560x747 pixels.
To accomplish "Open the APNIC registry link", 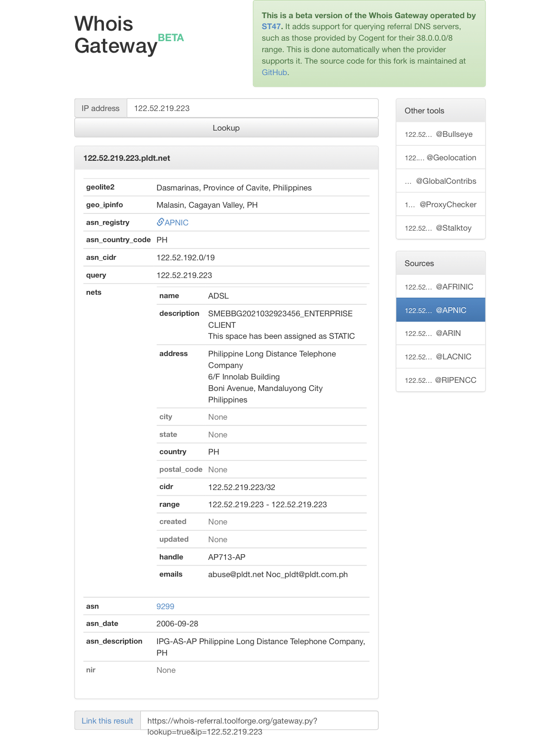I will [x=177, y=223].
